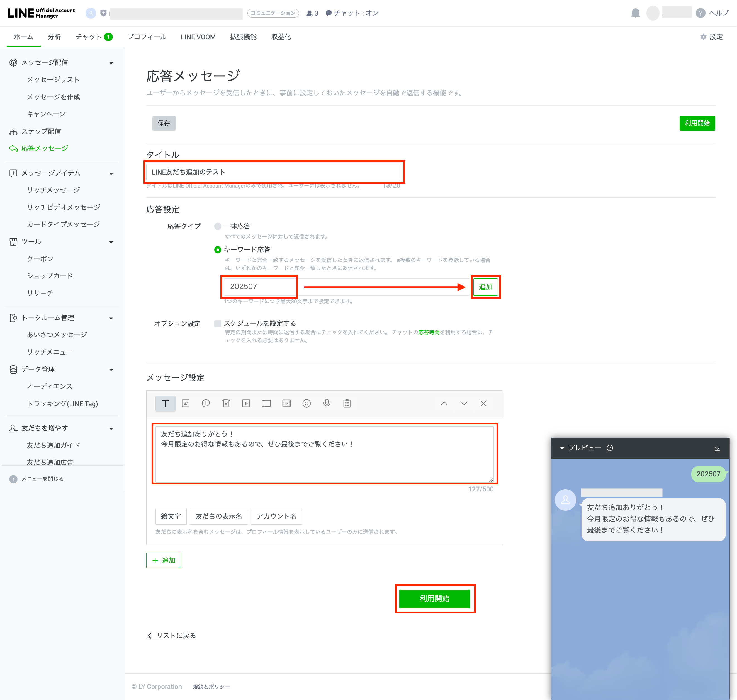Click チャット：オン status toggle

coord(352,13)
